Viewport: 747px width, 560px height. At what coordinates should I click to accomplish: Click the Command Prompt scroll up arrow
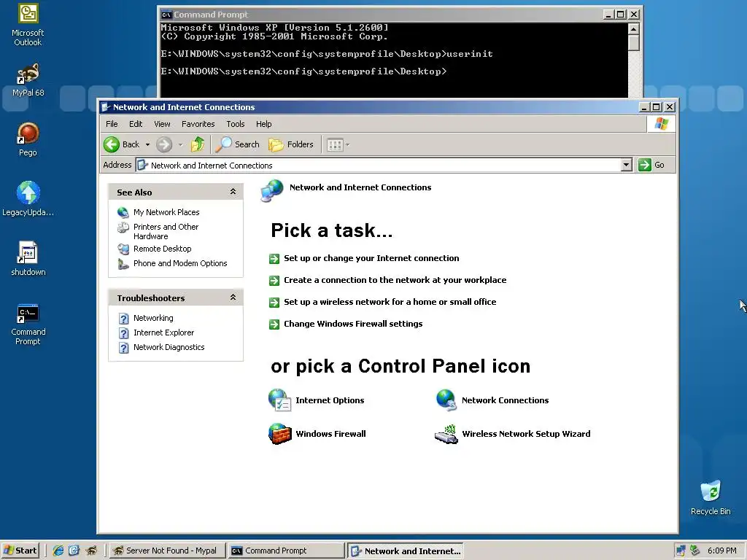[x=634, y=29]
